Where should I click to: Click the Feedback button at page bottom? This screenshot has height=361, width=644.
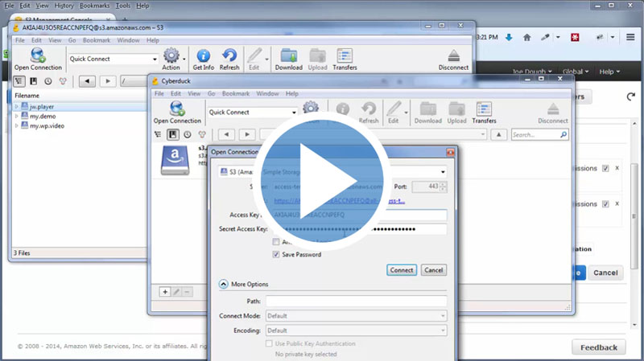pyautogui.click(x=598, y=347)
